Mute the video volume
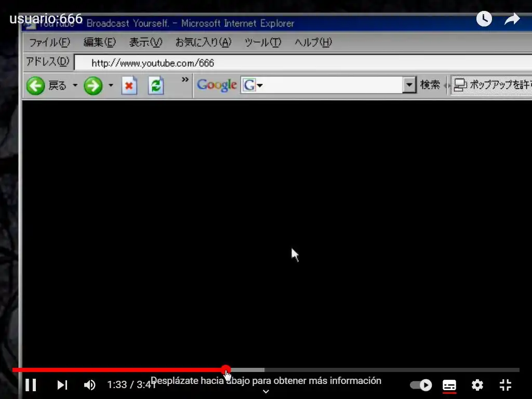The image size is (532, 399). tap(90, 385)
